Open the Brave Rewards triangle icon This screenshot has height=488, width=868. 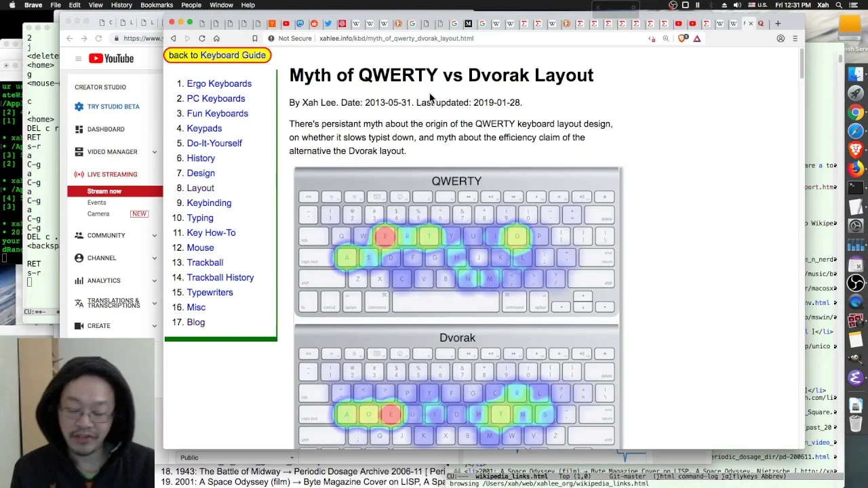(697, 39)
